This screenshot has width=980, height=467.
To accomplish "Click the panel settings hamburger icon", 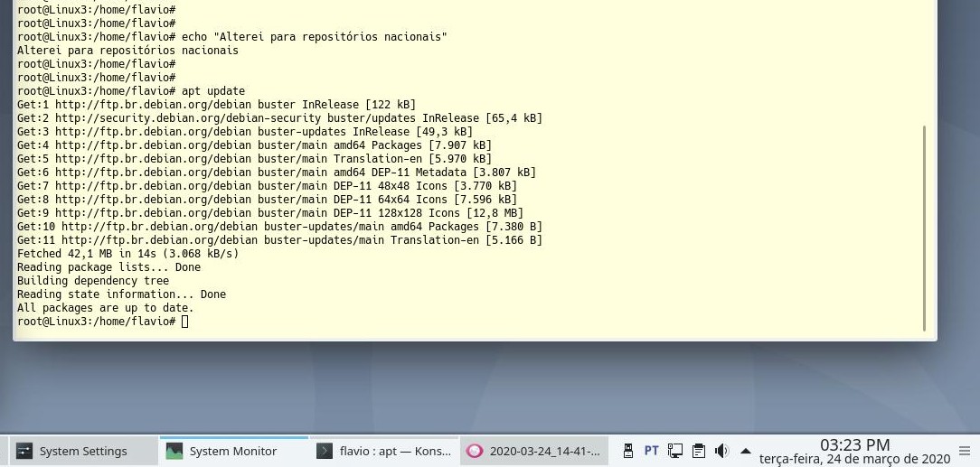I will click(965, 450).
